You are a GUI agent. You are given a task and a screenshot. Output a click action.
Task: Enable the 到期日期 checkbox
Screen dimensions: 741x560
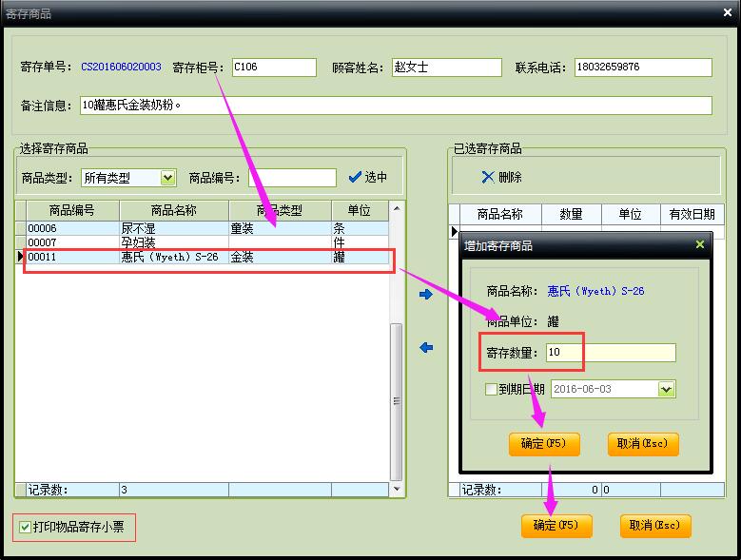pyautogui.click(x=491, y=389)
